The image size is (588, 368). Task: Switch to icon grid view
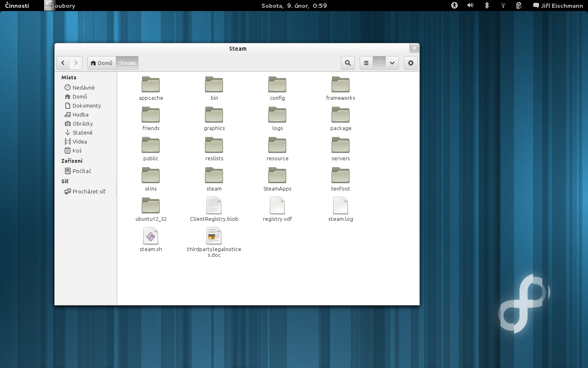379,63
